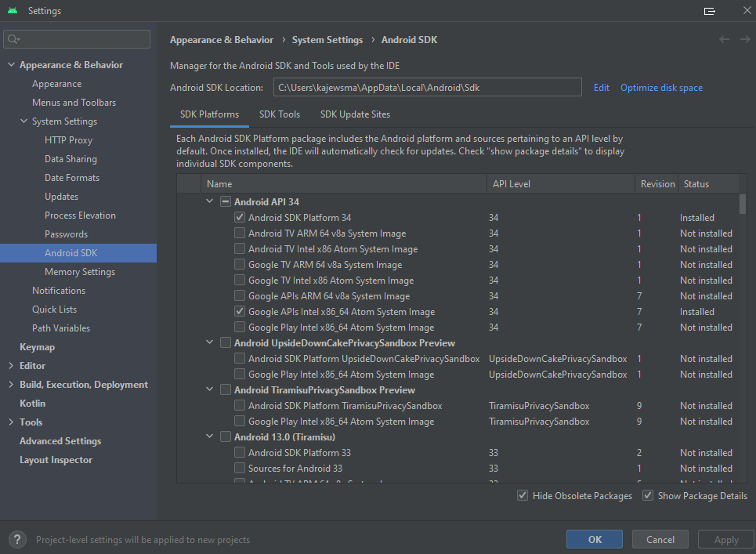The width and height of the screenshot is (756, 554).
Task: Expand the Editor settings section
Action: click(x=10, y=366)
